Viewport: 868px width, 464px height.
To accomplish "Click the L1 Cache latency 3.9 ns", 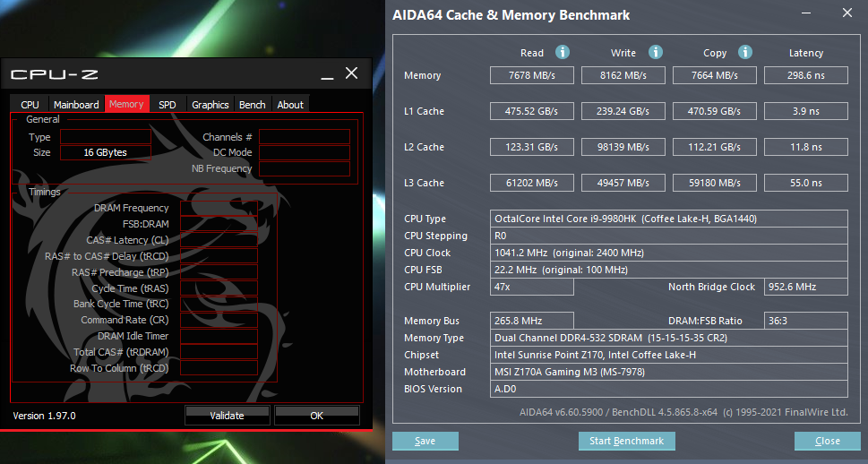I will click(806, 111).
